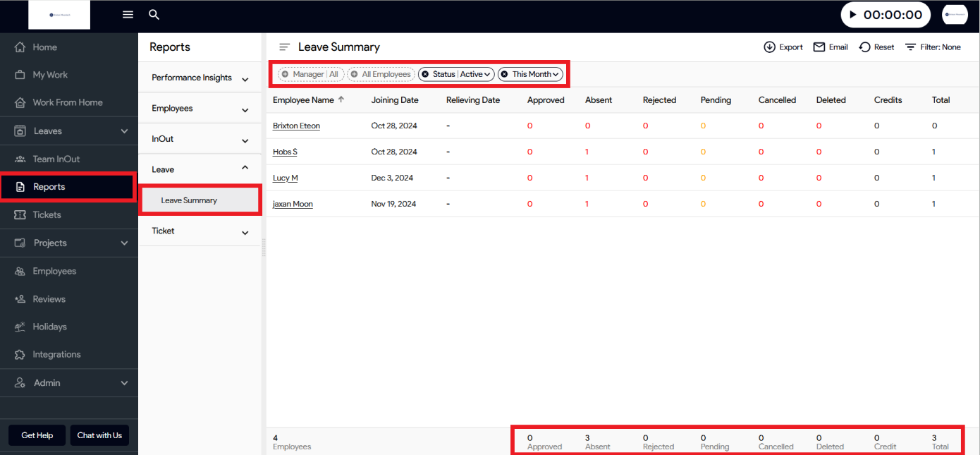The height and width of the screenshot is (455, 980).
Task: Remove the Status Active filter chip
Action: click(425, 74)
